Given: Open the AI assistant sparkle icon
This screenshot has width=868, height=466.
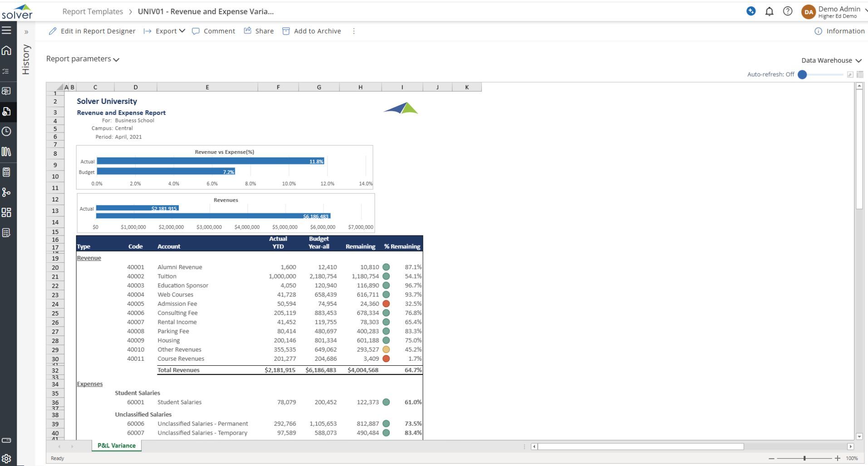Looking at the screenshot, I should click(x=751, y=11).
